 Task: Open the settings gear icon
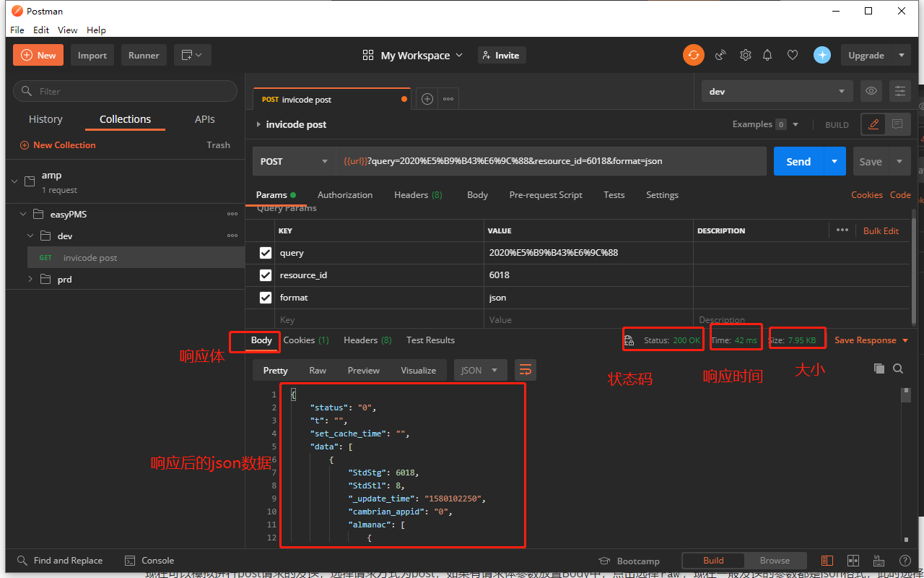pyautogui.click(x=746, y=55)
